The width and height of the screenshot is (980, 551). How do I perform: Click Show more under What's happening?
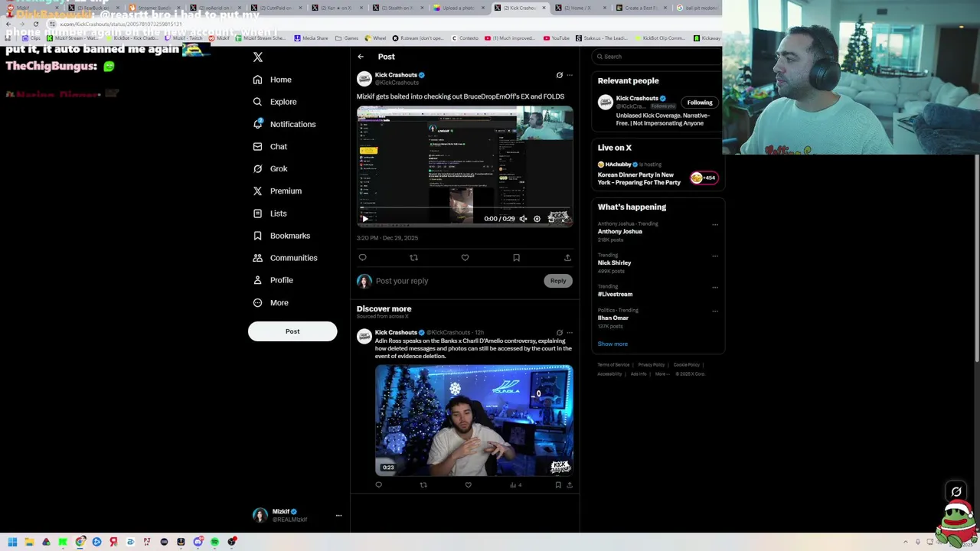pyautogui.click(x=612, y=344)
